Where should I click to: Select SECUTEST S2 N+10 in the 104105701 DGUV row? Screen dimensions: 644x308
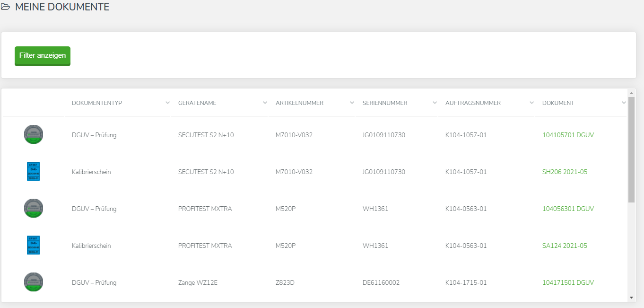206,135
